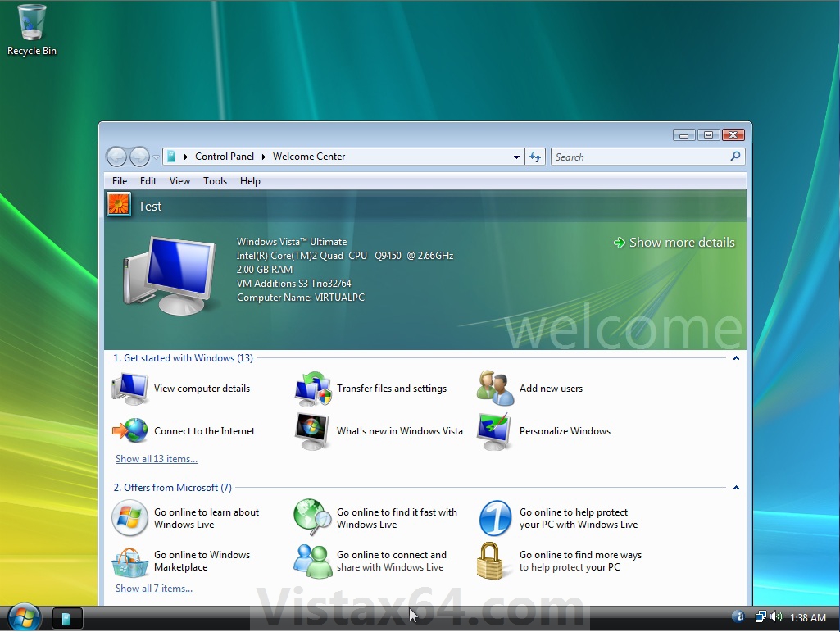Open the File menu
This screenshot has height=632, width=840.
pyautogui.click(x=120, y=181)
